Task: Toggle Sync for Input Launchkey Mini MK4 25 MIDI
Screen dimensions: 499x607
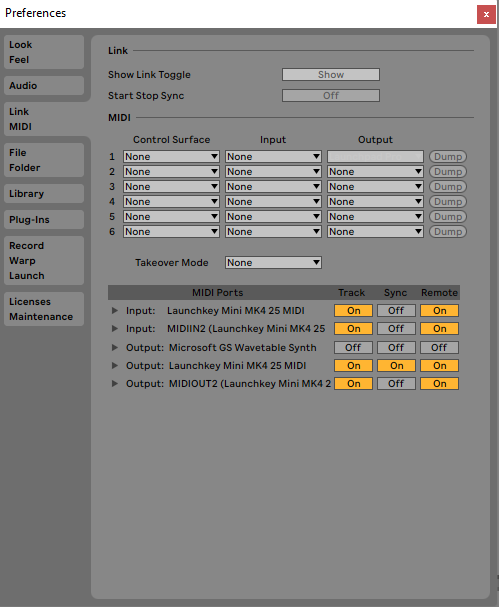Action: pyautogui.click(x=396, y=310)
